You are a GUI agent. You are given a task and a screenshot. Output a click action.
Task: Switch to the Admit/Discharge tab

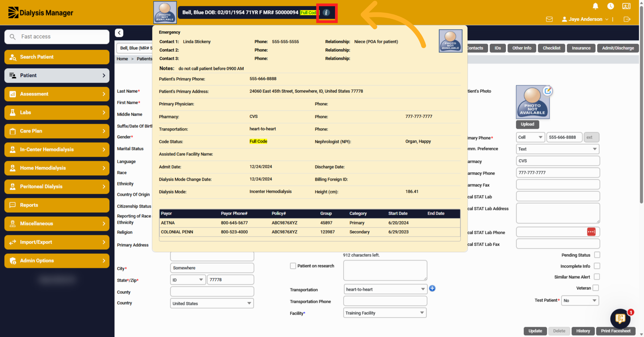pyautogui.click(x=618, y=48)
